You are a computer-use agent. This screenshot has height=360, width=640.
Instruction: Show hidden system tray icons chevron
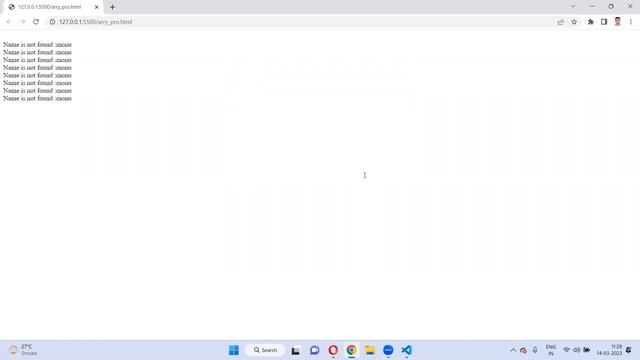pos(513,350)
